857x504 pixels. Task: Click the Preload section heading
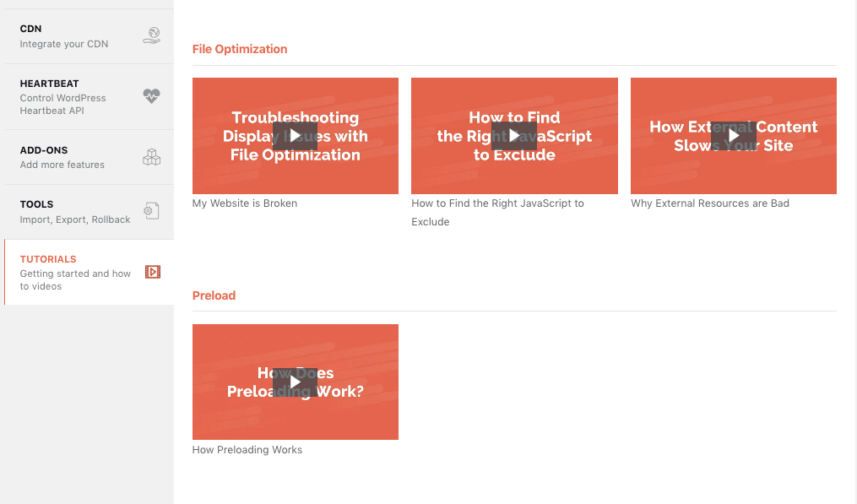point(214,295)
